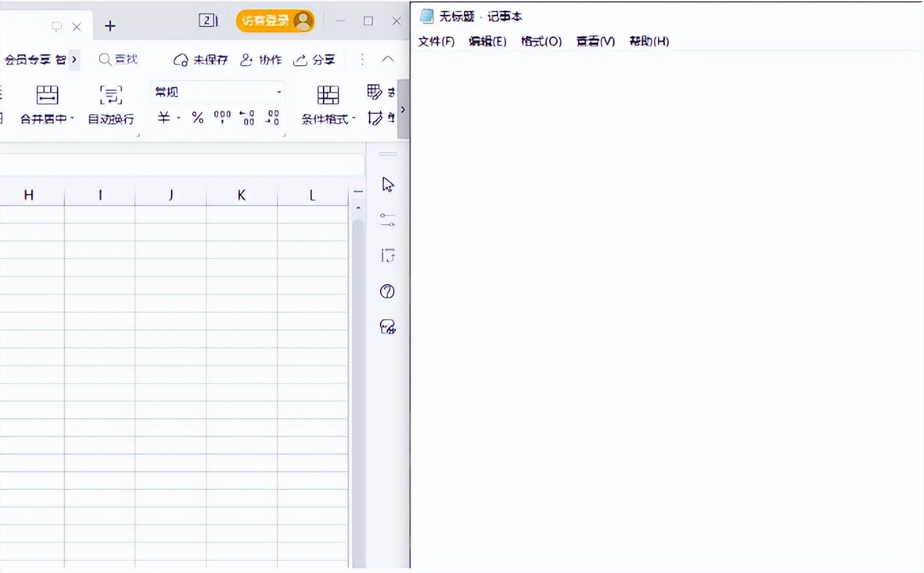Click the increase decimal places icon
This screenshot has height=573, width=924.
tap(247, 118)
